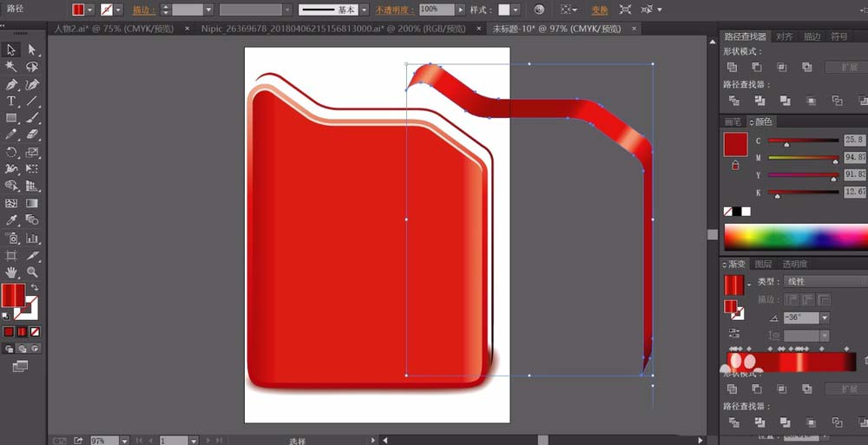868x445 pixels.
Task: Click gradient slider bar in Gradient panel
Action: 792,362
